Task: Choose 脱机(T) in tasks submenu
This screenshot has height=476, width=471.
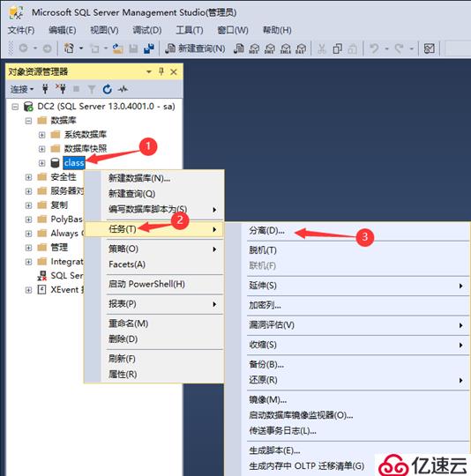Action: point(348,250)
